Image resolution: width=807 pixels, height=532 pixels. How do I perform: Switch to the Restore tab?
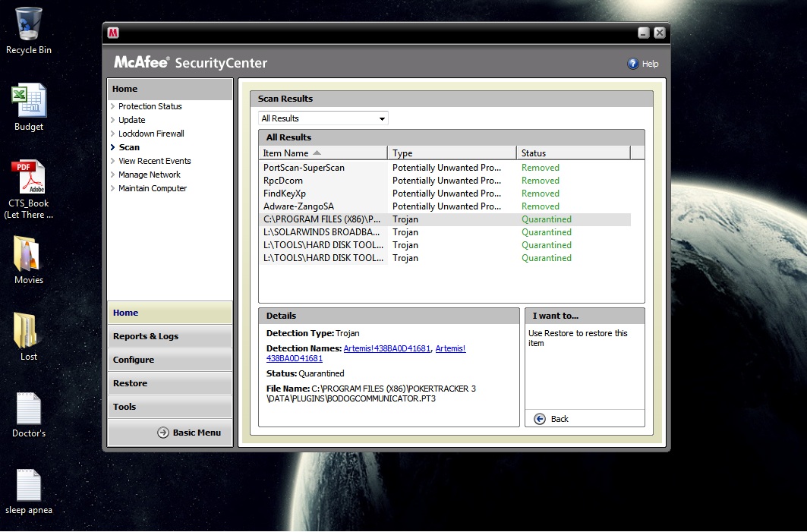[170, 383]
